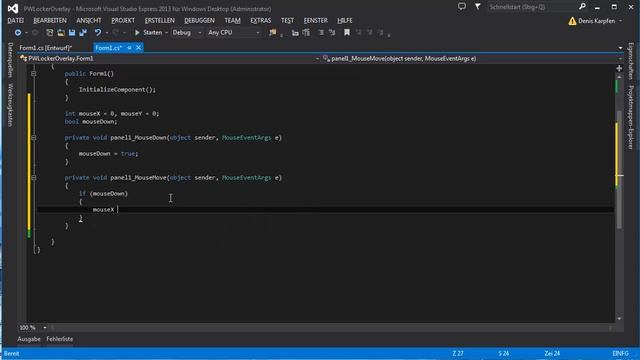Open the DEBUGGEN menu
640x360 pixels.
coord(199,20)
